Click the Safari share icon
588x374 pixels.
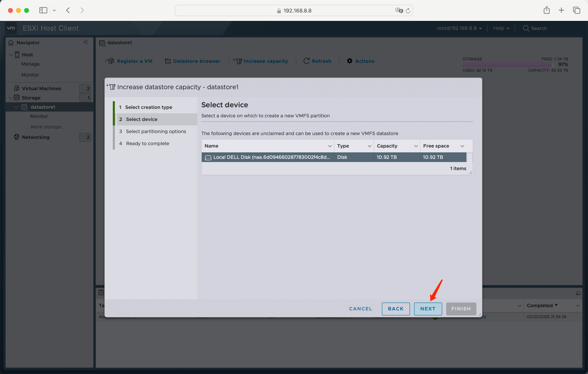tap(547, 10)
